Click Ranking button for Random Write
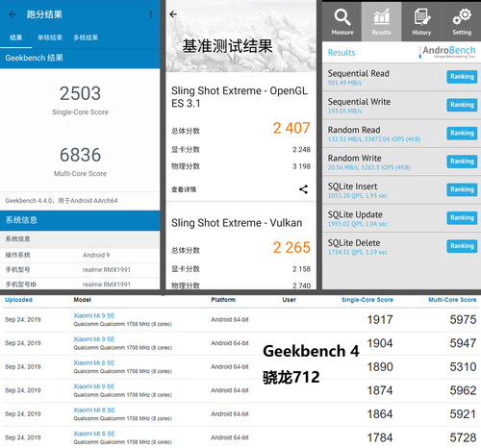The image size is (481, 448). [462, 162]
